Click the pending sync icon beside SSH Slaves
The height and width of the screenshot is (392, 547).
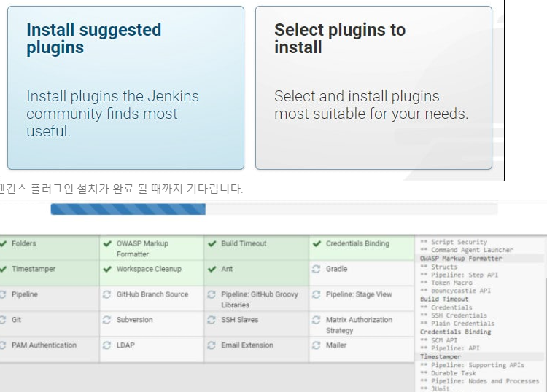click(x=212, y=320)
